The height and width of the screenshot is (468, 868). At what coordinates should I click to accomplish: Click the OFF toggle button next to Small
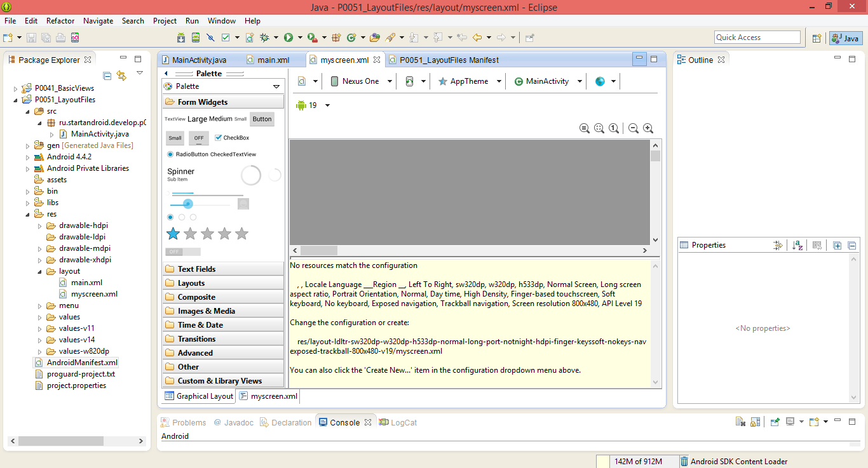199,138
